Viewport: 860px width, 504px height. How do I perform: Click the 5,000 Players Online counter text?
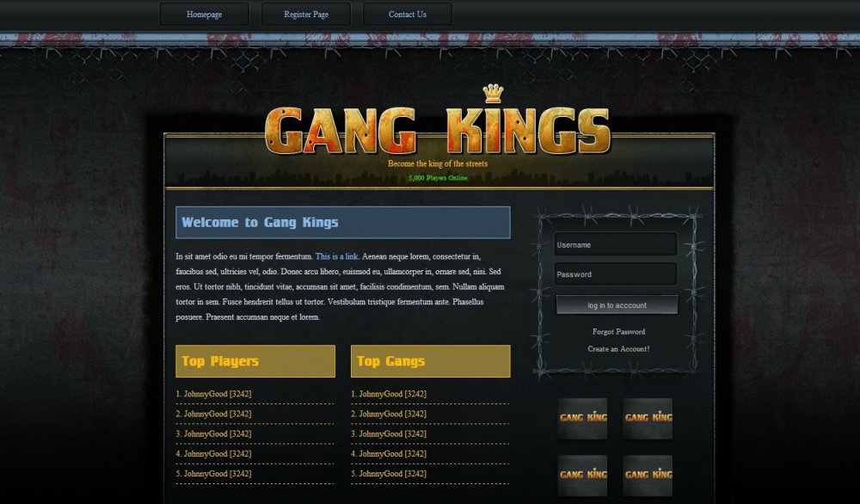438,178
